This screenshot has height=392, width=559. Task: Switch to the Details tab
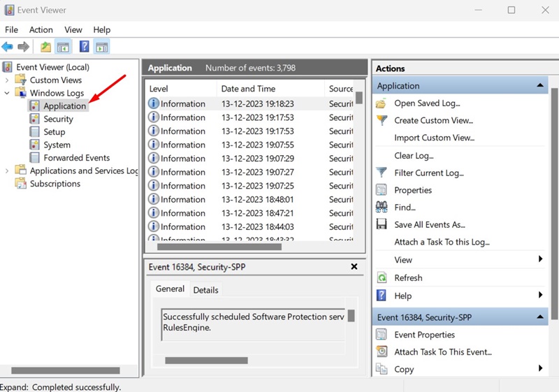205,290
